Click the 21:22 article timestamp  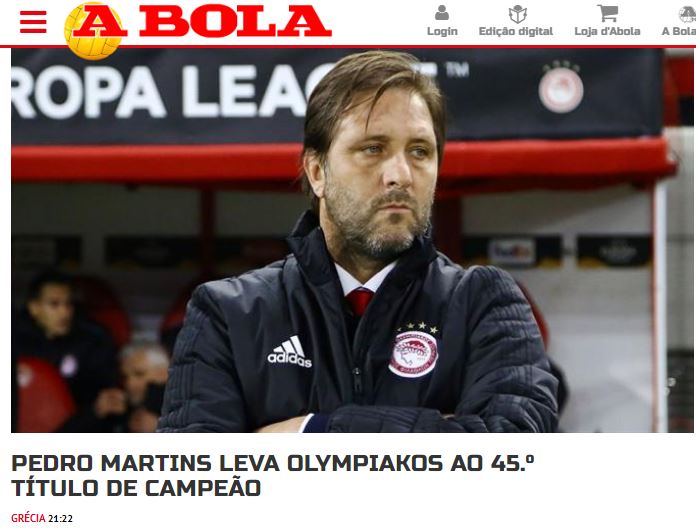pyautogui.click(x=60, y=518)
